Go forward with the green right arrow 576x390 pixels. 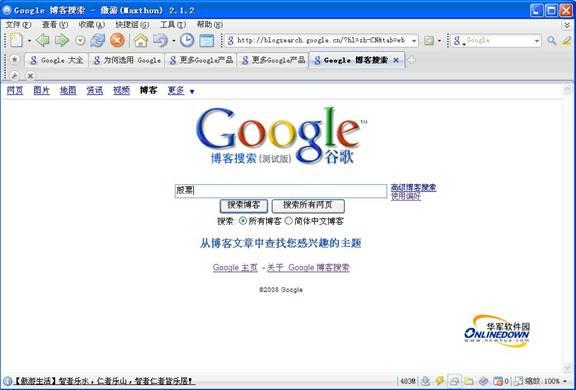coord(62,40)
